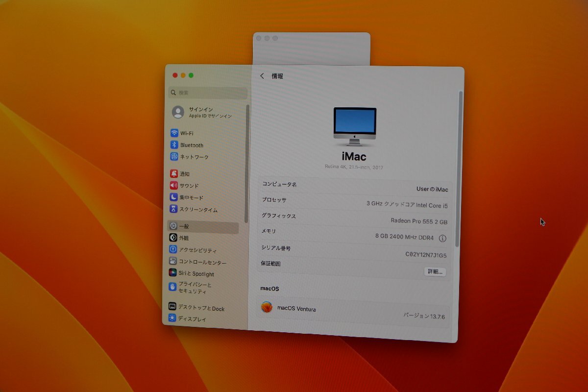The width and height of the screenshot is (588, 392).
Task: Open Wi-Fi settings icon in sidebar
Action: [174, 133]
